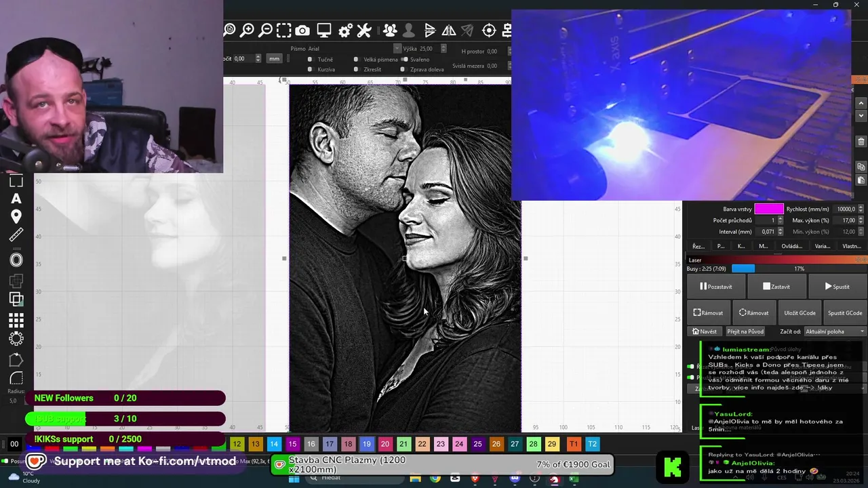Switch to the Varia... tab
868x488 pixels.
[x=822, y=246]
